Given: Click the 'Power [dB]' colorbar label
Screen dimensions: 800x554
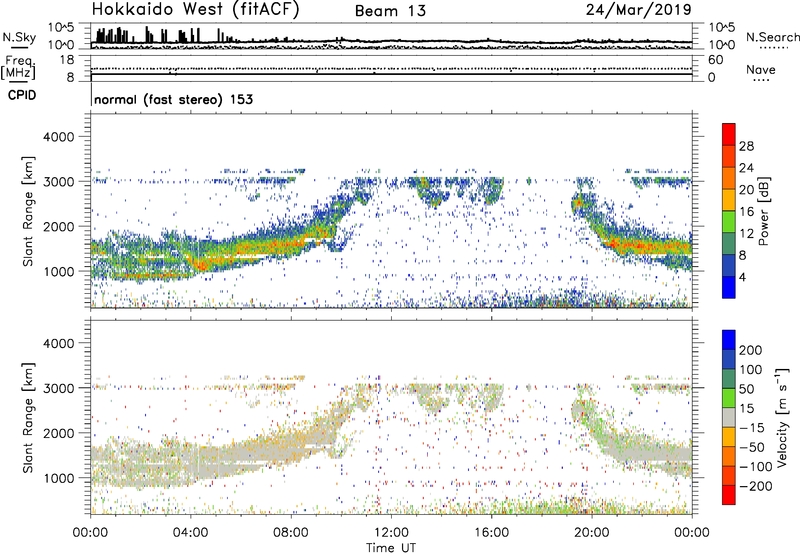Looking at the screenshot, I should coord(763,211).
